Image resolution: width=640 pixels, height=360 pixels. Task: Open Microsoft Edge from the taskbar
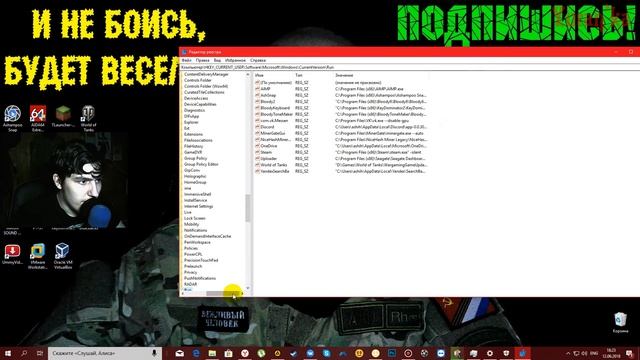196,353
